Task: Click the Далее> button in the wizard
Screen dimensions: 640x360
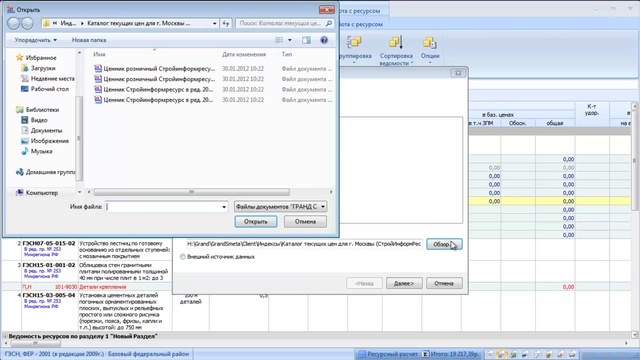Action: [404, 283]
